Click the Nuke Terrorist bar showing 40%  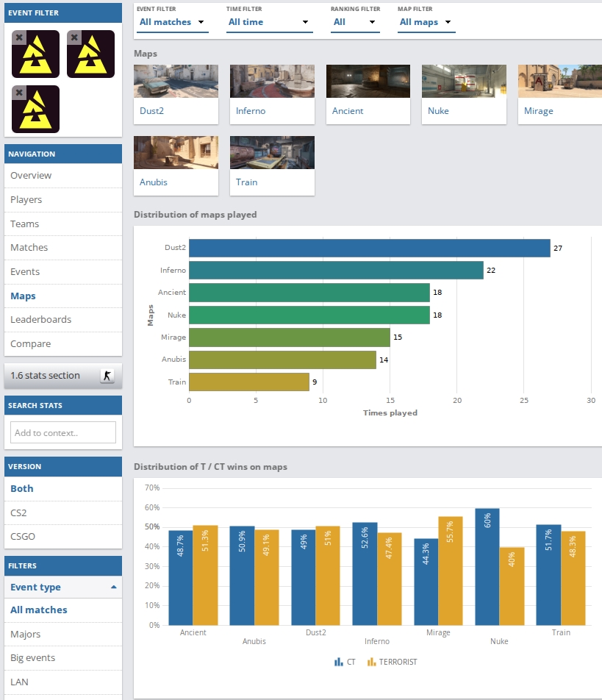pyautogui.click(x=512, y=587)
